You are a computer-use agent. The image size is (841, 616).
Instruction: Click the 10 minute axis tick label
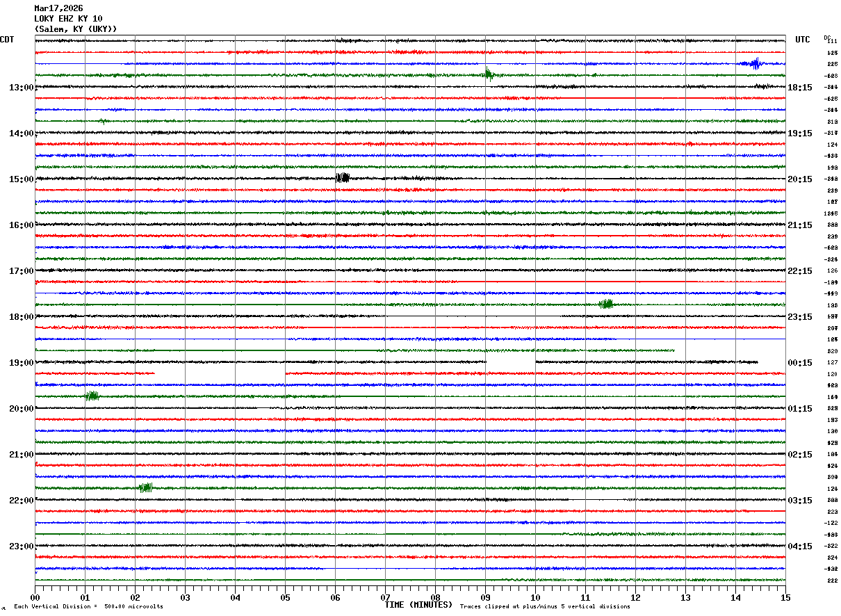535,597
